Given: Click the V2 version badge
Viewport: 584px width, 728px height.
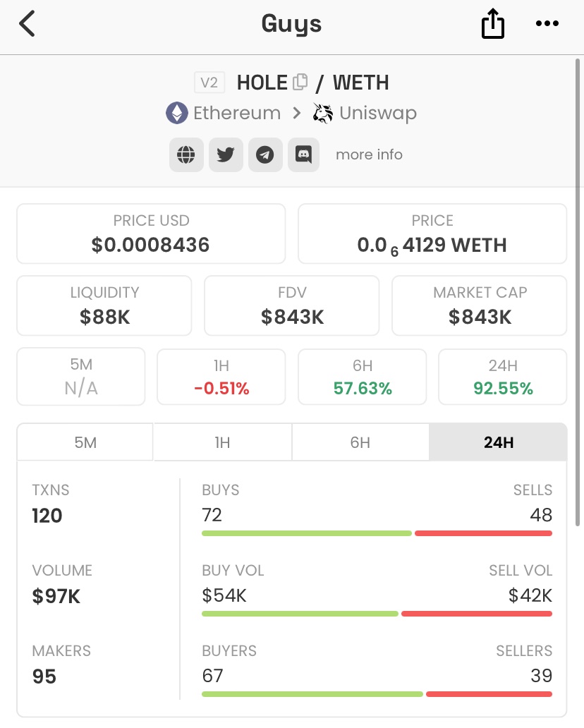Looking at the screenshot, I should tap(209, 83).
